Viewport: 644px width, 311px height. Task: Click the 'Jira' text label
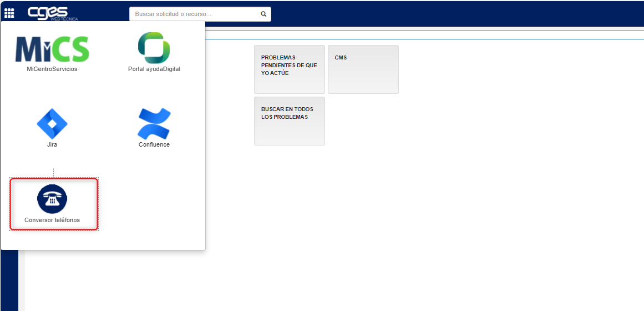52,145
